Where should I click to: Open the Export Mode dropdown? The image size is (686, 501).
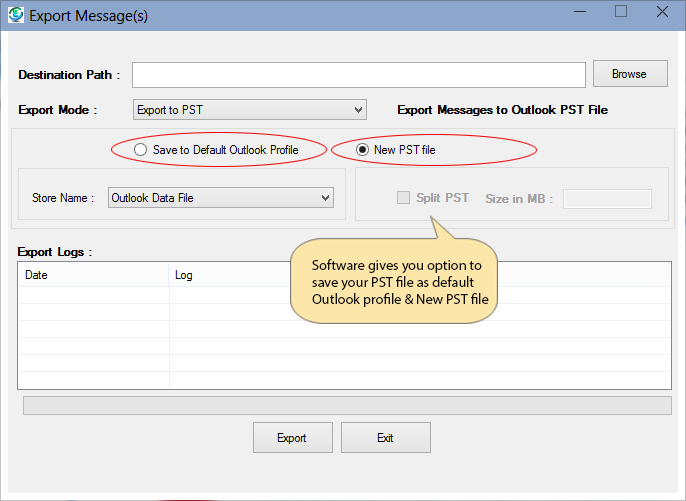click(249, 109)
